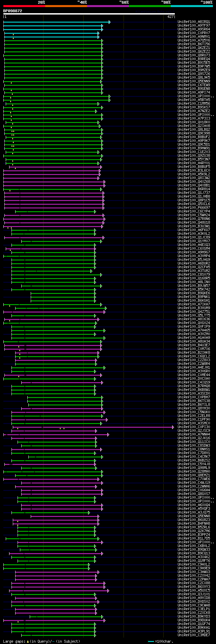
Task: Click the red 20% identity legend segment
Action: pyautogui.click(x=24, y=6)
